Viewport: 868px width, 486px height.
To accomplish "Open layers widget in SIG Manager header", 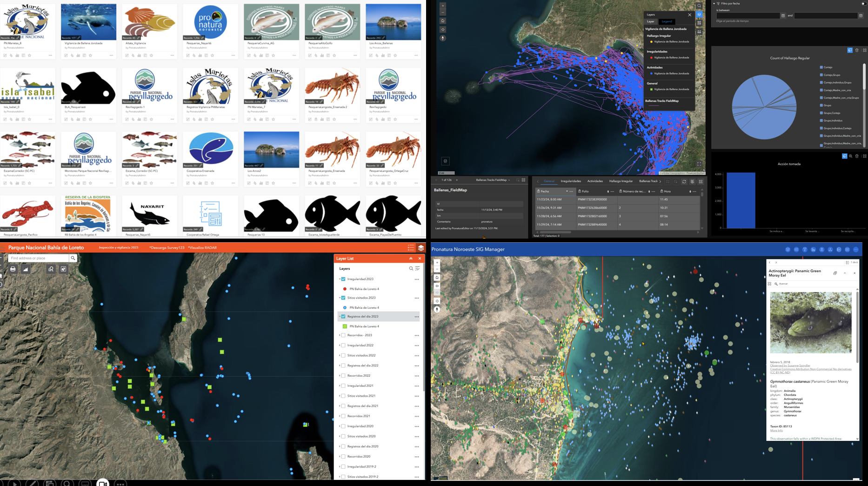I will (788, 250).
